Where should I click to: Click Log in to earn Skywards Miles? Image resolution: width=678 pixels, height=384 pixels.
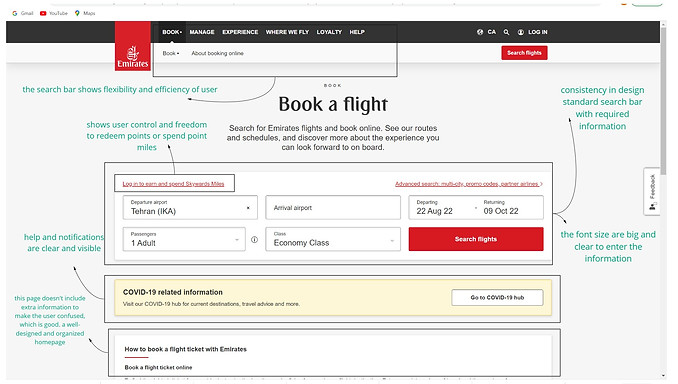click(x=173, y=184)
